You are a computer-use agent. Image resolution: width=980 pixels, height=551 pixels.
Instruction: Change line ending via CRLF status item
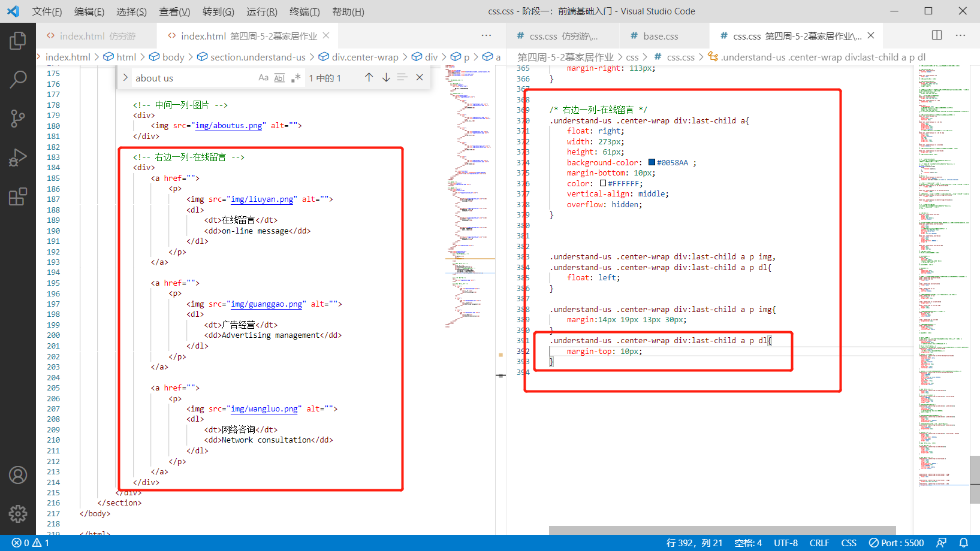(x=819, y=543)
